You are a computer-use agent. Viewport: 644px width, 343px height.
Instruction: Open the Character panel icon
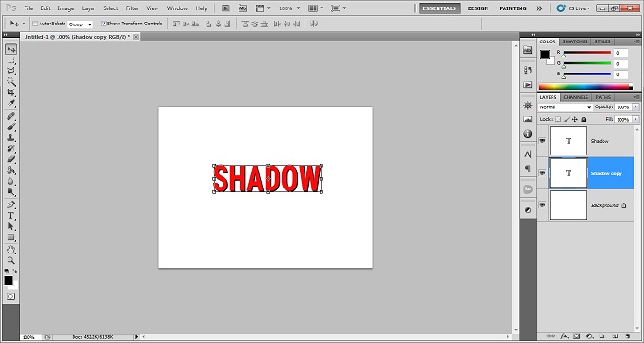(528, 155)
